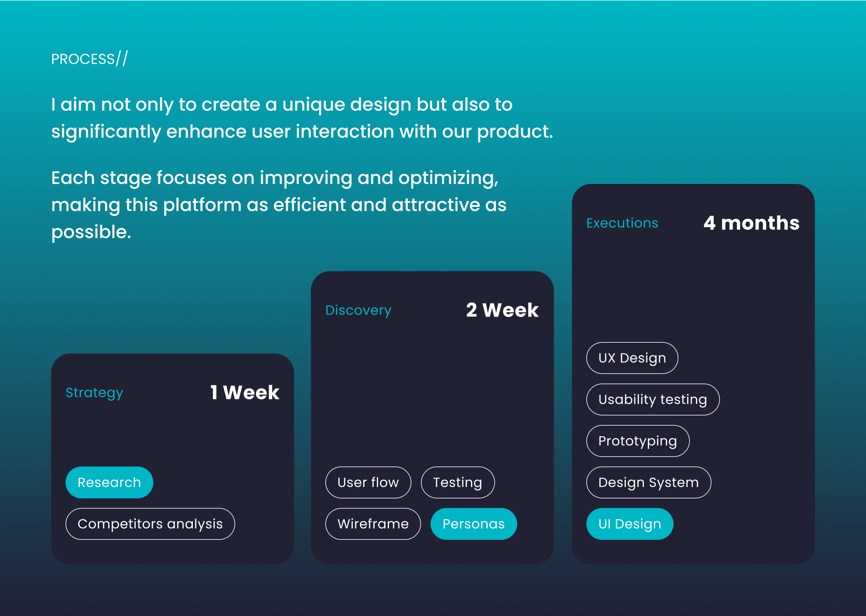Click the unique design intro paragraph
866x616 pixels.
coord(302,118)
